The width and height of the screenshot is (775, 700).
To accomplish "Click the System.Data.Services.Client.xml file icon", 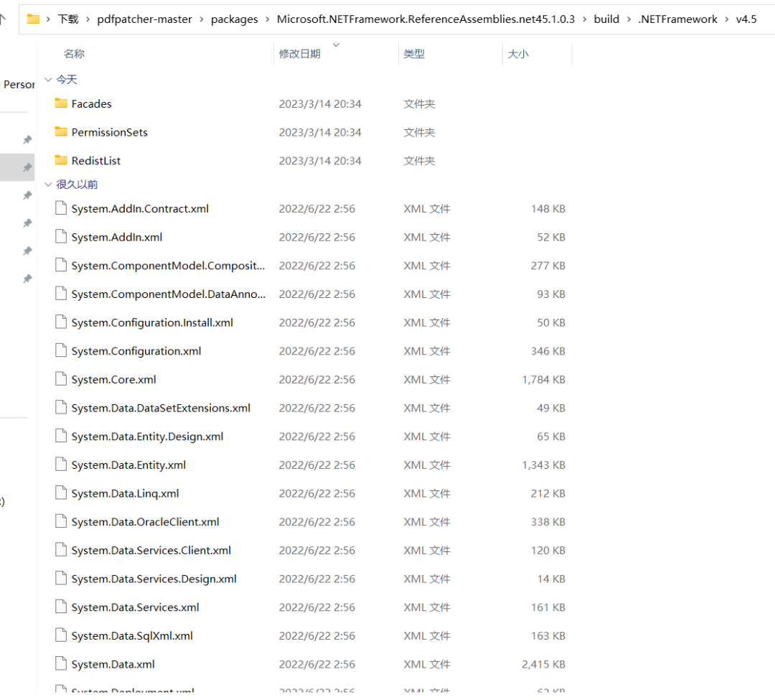I will tap(61, 550).
